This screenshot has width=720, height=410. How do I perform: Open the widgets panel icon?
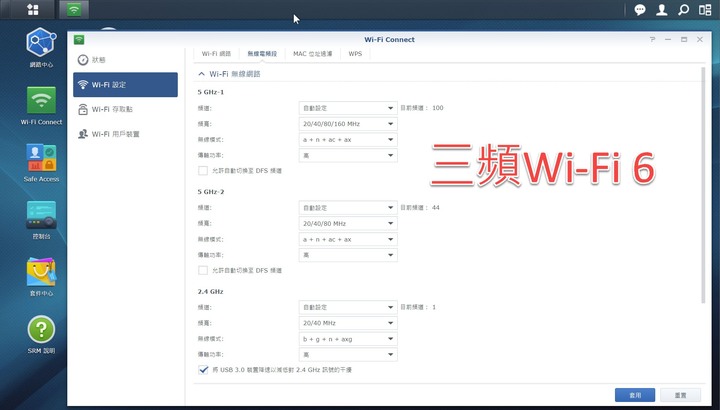pyautogui.click(x=705, y=10)
